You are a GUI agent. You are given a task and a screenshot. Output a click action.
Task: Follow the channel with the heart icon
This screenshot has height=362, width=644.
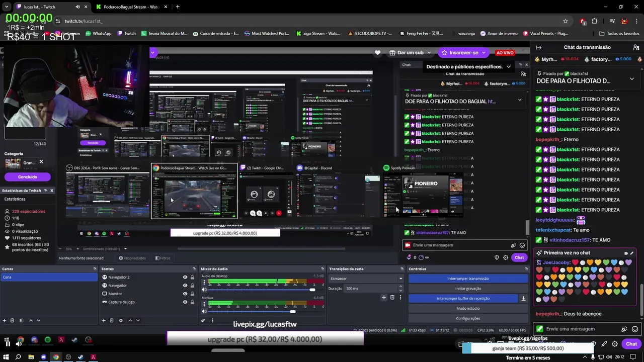point(378,52)
